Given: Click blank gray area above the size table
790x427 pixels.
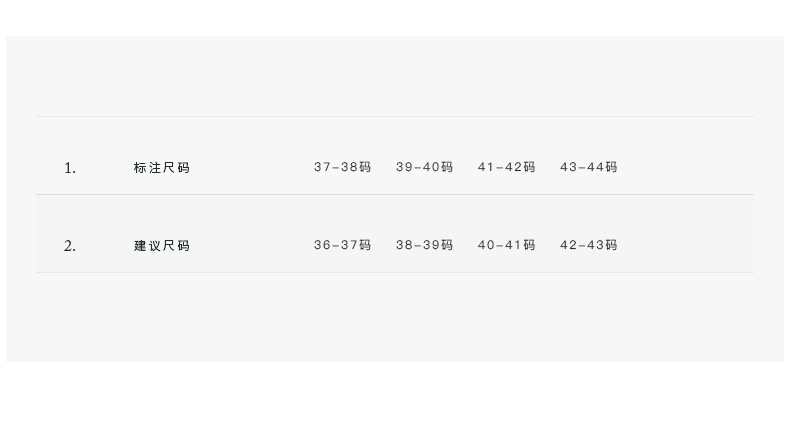Looking at the screenshot, I should coord(395,75).
